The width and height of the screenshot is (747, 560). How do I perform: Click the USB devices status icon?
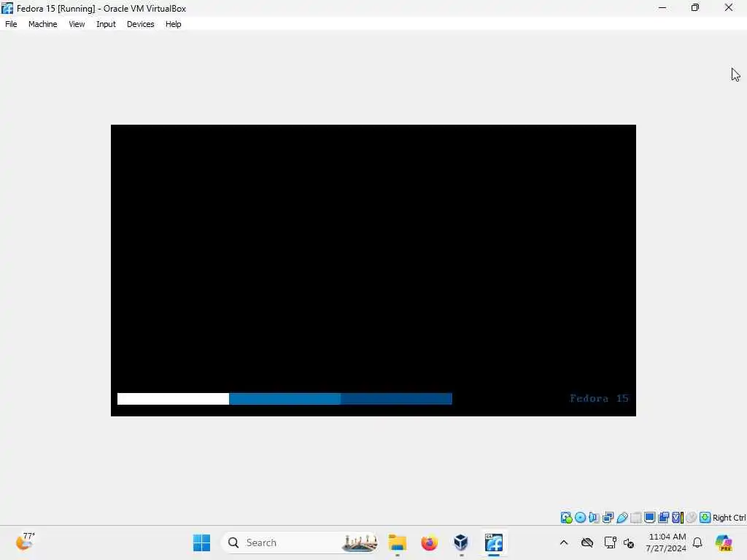622,518
